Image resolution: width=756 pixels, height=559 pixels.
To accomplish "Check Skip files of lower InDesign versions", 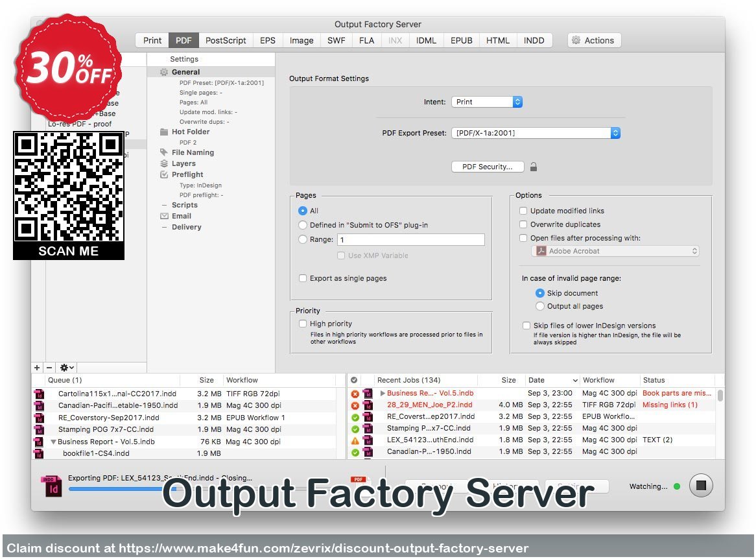I will point(526,326).
